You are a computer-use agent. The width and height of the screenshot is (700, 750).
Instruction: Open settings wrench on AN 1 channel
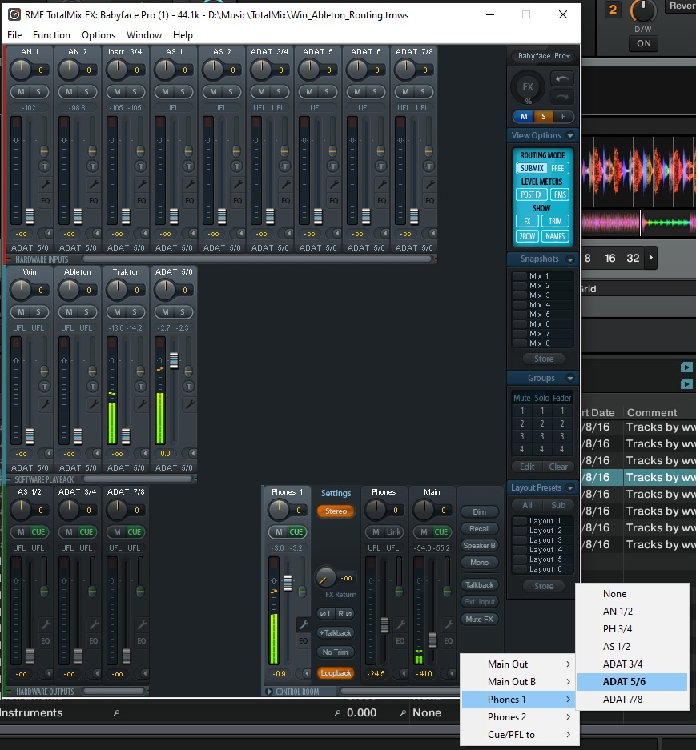point(46,184)
